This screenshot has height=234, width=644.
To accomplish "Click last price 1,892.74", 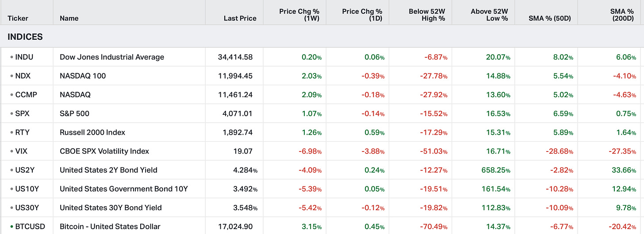I will [x=238, y=132].
